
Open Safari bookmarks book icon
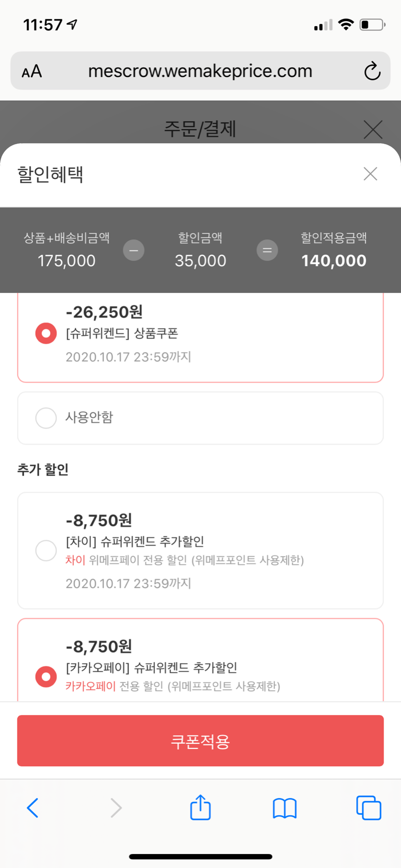click(x=285, y=808)
